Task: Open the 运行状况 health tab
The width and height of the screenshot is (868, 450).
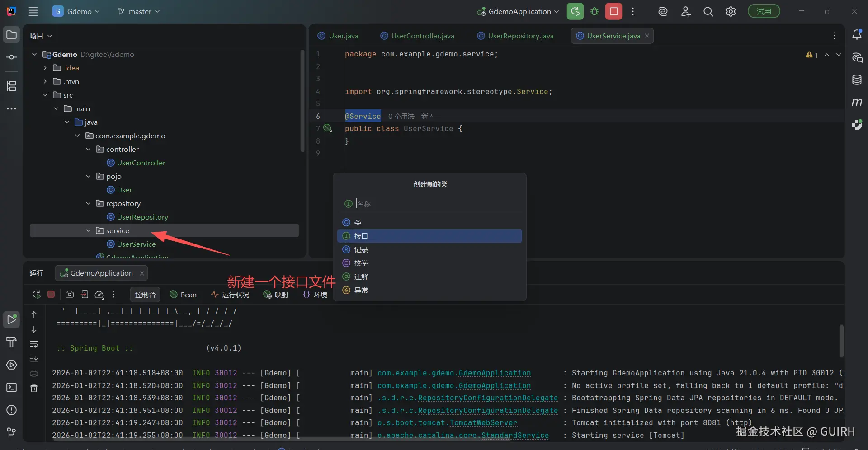Action: [230, 295]
